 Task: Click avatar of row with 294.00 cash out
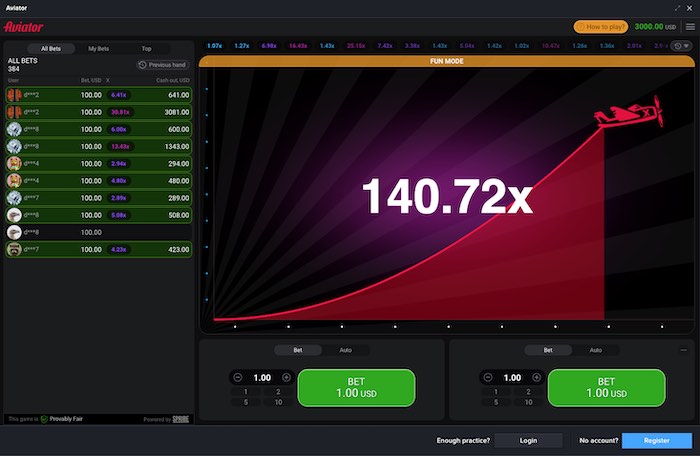coord(14,163)
